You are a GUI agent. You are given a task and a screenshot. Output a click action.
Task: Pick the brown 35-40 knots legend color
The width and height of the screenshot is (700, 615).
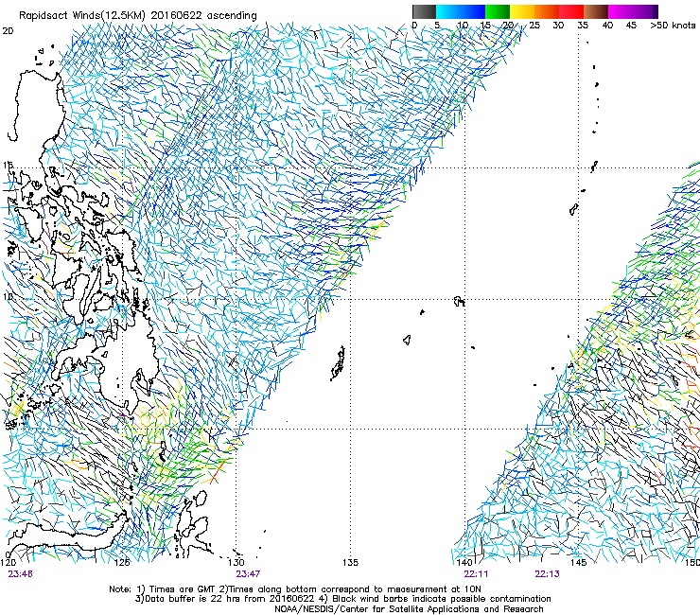(x=596, y=11)
